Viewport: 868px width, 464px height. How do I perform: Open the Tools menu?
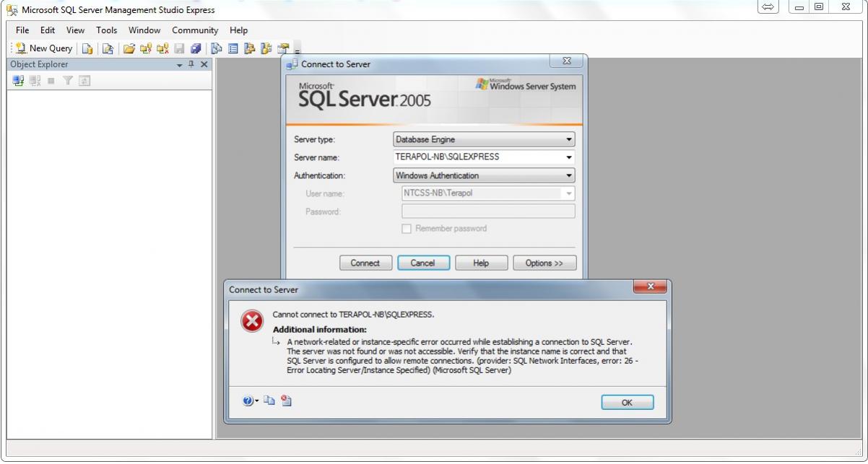pyautogui.click(x=106, y=30)
